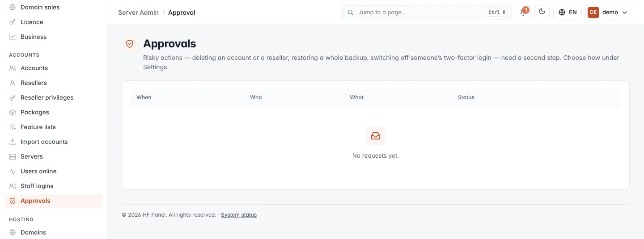Go to Reseller privileges
This screenshot has height=239, width=644.
[x=54, y=97]
